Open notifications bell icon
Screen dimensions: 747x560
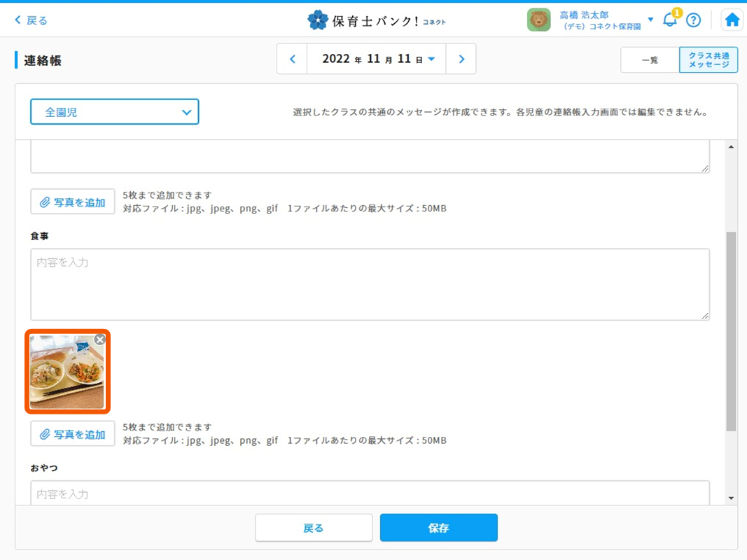[x=670, y=20]
